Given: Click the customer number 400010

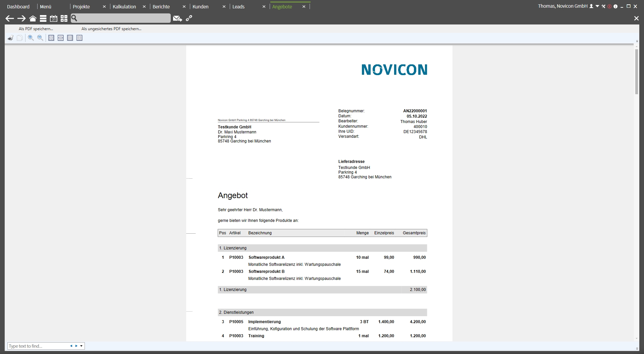Looking at the screenshot, I should coord(420,127).
